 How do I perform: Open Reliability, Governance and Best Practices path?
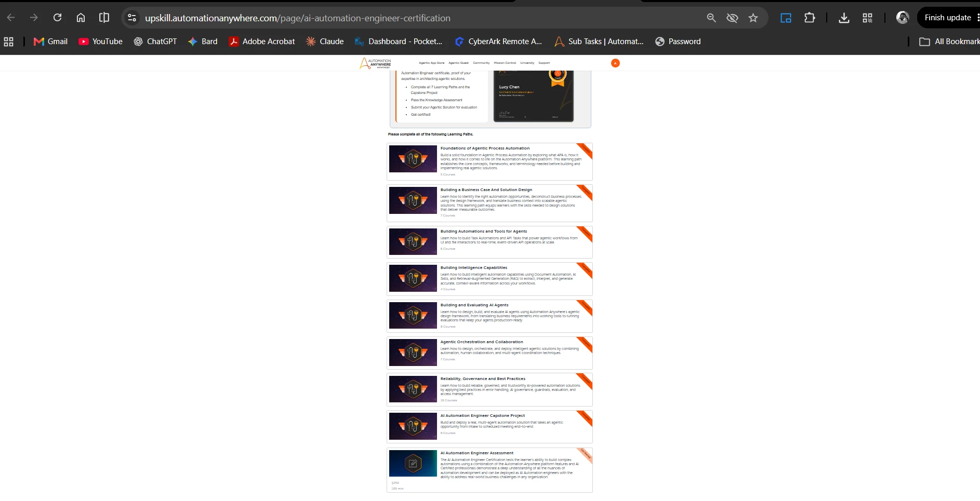click(483, 379)
